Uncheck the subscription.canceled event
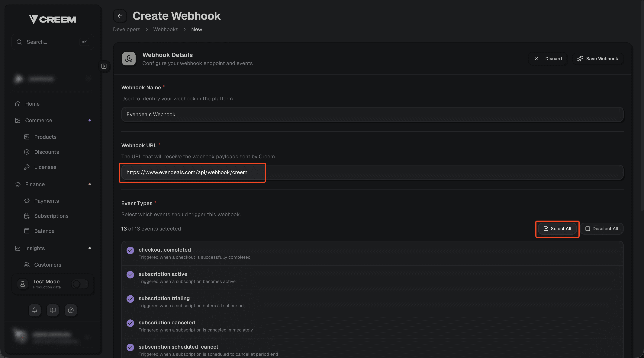Viewport: 644px width, 358px height. click(x=130, y=323)
